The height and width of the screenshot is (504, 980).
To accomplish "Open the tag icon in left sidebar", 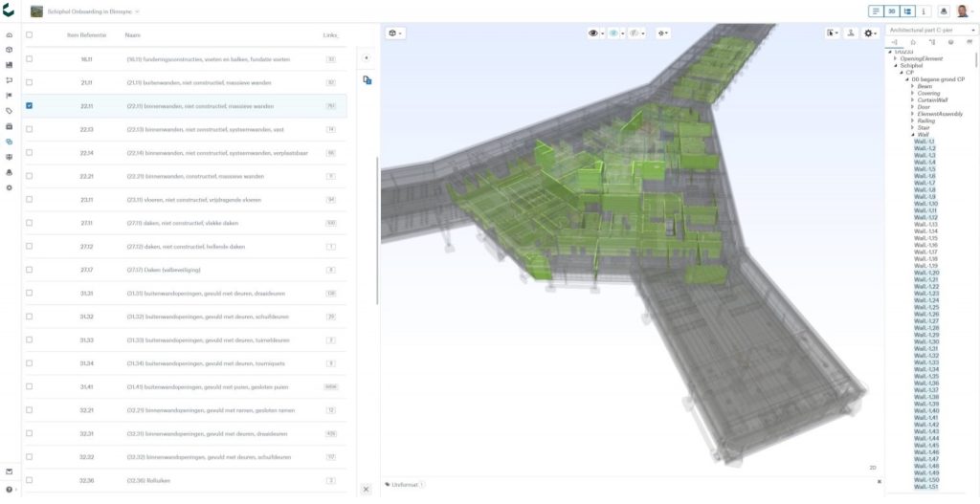I will coord(9,111).
